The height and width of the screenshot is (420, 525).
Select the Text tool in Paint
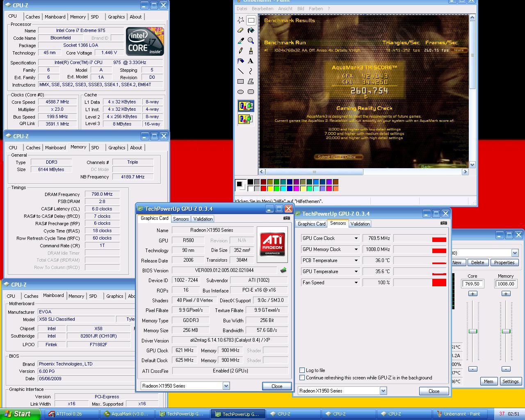pos(251,61)
